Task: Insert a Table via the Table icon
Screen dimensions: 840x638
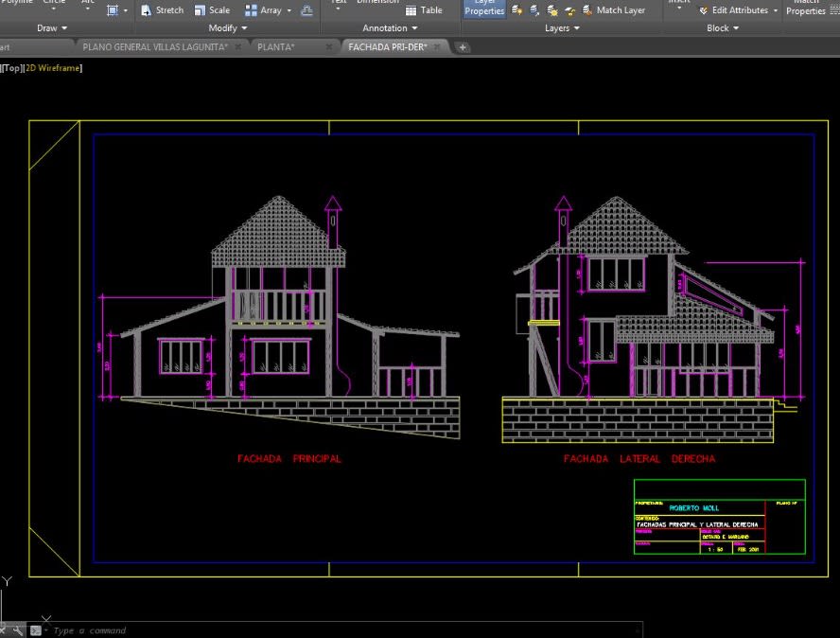Action: pyautogui.click(x=411, y=10)
